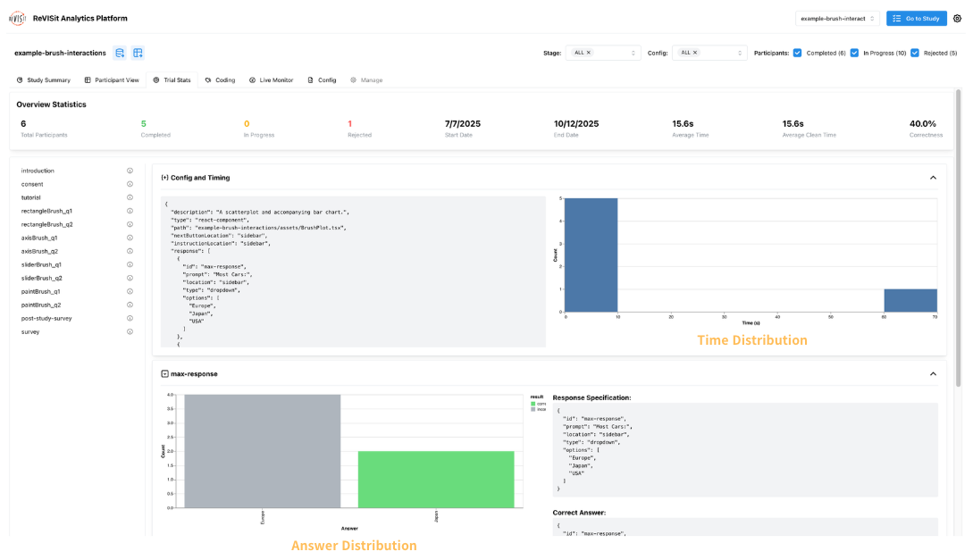Click the database download icon beside study name
Viewport: 973px width, 560px height.
[120, 54]
